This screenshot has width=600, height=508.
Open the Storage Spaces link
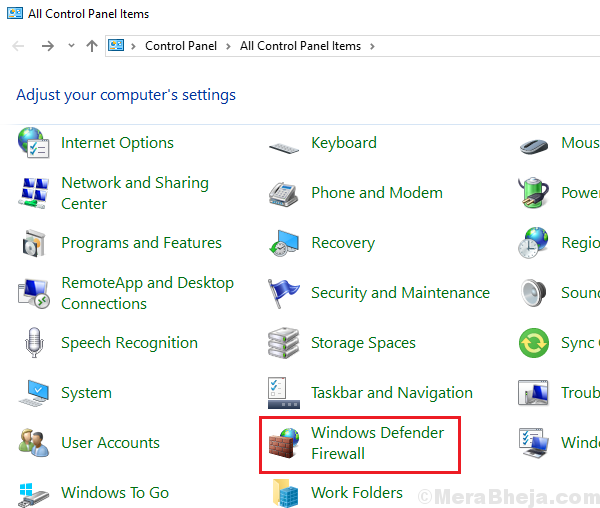pyautogui.click(x=364, y=343)
